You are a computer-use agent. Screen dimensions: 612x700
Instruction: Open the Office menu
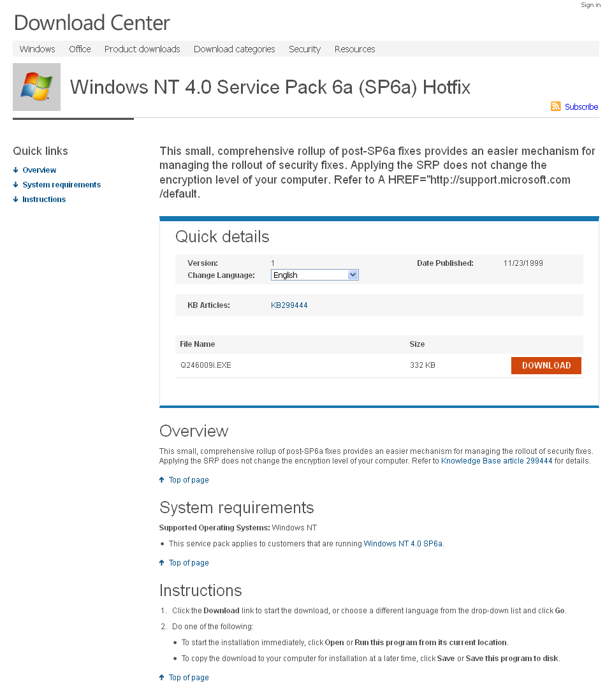coord(80,49)
